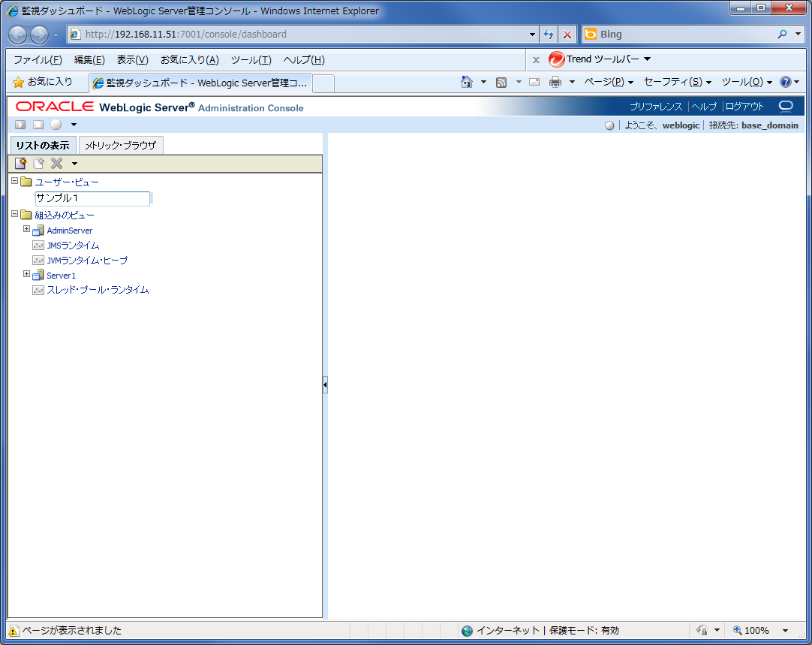The image size is (812, 645).
Task: Click the ユーザー・ビュー folder icon
Action: [x=26, y=181]
